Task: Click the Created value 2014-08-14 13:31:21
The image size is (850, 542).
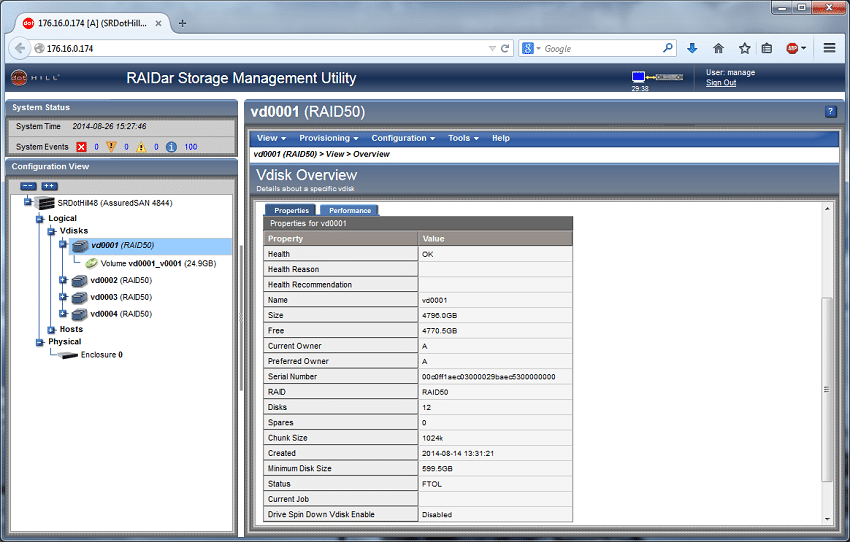Action: [458, 454]
